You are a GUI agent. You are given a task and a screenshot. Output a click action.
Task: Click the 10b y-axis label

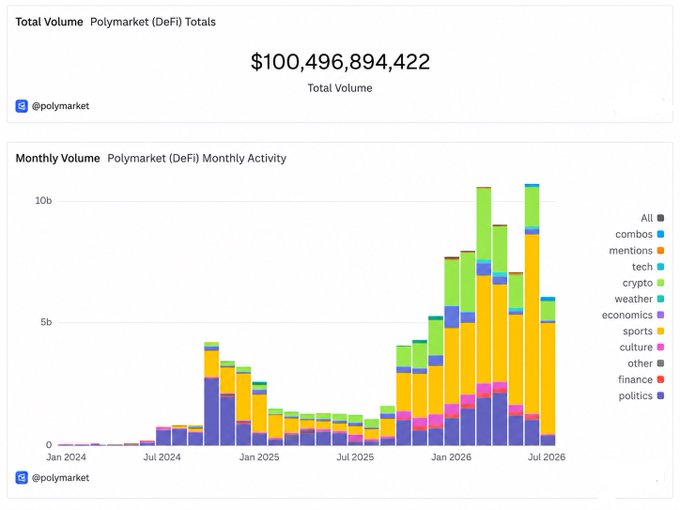point(43,200)
